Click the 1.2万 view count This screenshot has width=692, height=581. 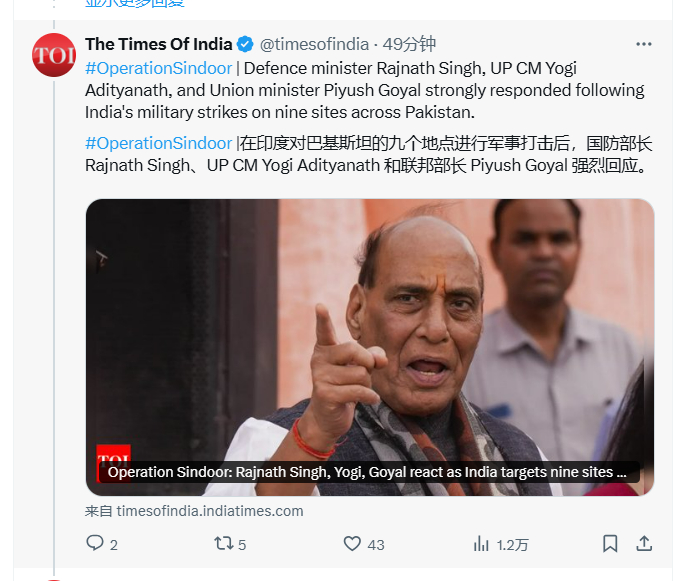(x=512, y=545)
